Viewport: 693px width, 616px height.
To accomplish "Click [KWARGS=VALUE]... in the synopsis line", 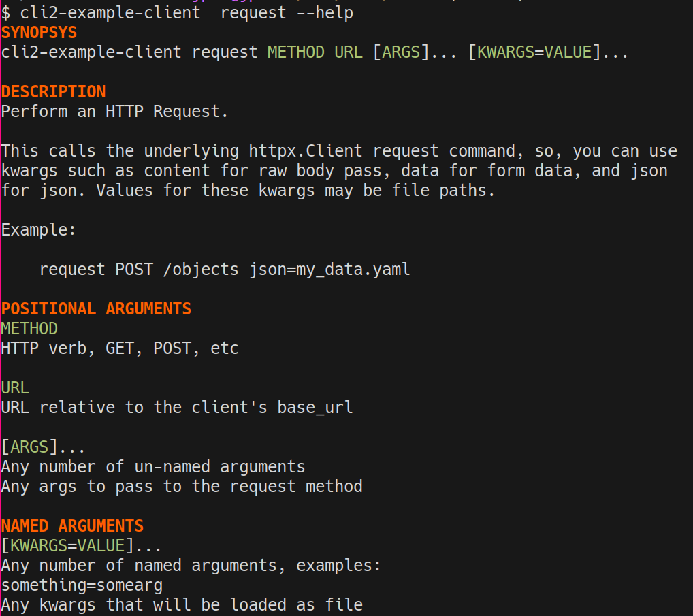I will pos(548,52).
